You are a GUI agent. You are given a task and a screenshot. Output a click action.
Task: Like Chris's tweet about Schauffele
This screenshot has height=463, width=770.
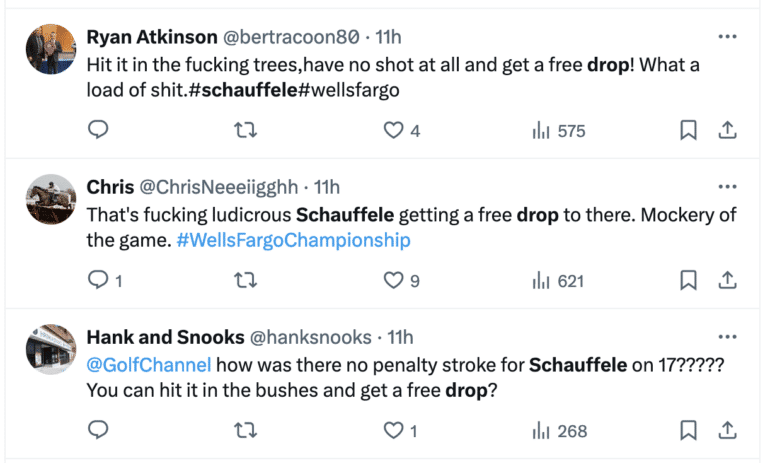click(394, 281)
